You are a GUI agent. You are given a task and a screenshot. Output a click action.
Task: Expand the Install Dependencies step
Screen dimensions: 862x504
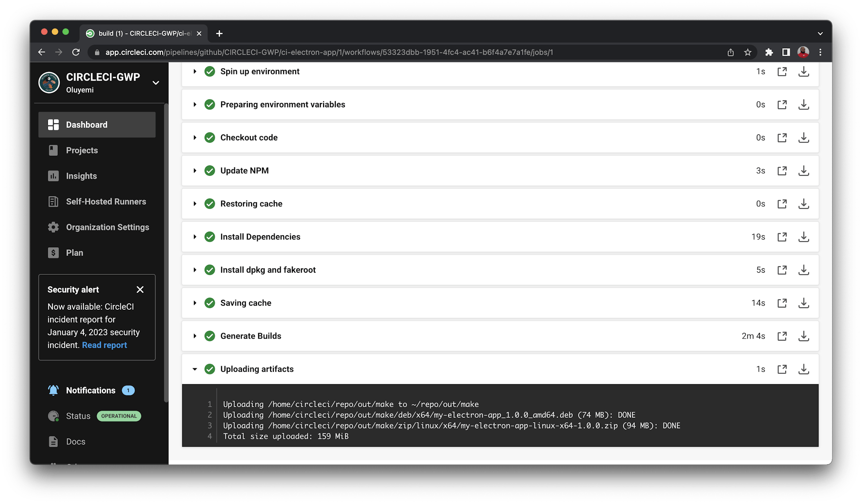coord(195,236)
